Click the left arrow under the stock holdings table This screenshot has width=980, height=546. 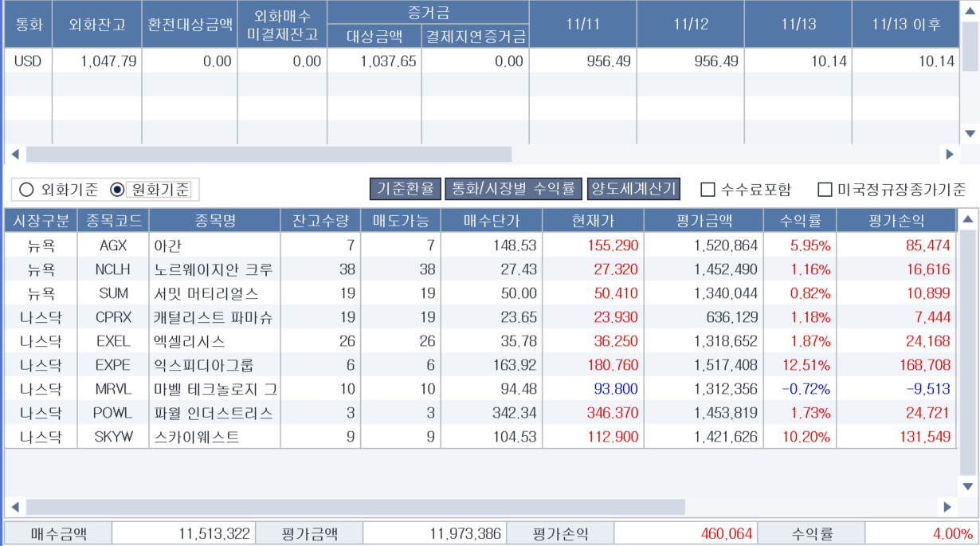click(14, 507)
